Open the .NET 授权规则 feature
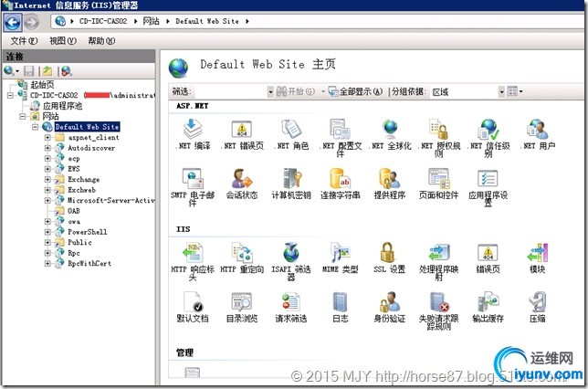The image size is (588, 389). point(439,137)
